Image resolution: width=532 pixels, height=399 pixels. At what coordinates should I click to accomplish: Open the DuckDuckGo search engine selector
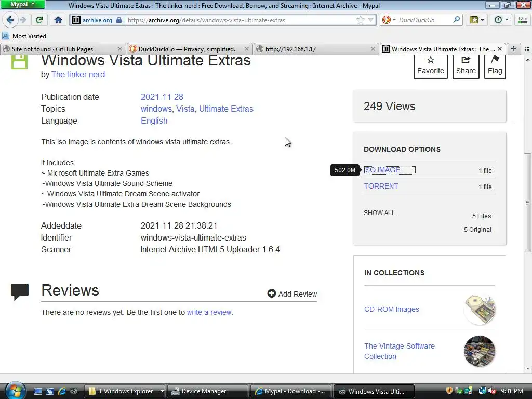point(389,20)
